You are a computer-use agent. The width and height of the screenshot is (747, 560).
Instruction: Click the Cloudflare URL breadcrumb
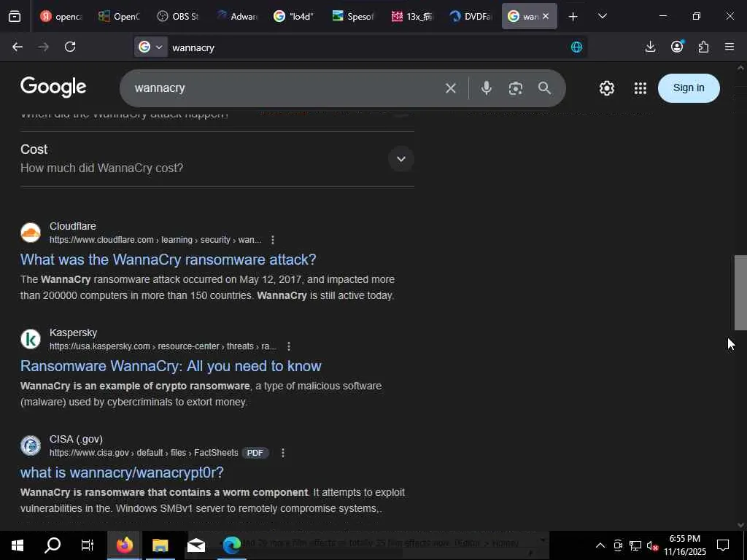tap(155, 240)
